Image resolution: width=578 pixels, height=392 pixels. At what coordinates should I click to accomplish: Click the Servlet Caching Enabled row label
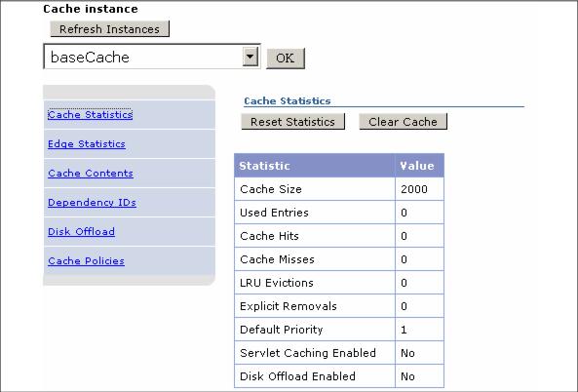pos(308,353)
